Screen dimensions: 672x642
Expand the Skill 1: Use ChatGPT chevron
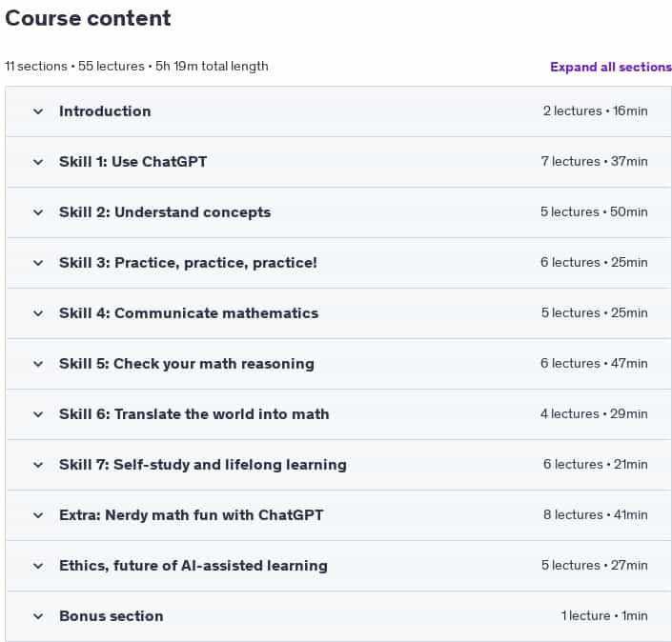coord(38,162)
